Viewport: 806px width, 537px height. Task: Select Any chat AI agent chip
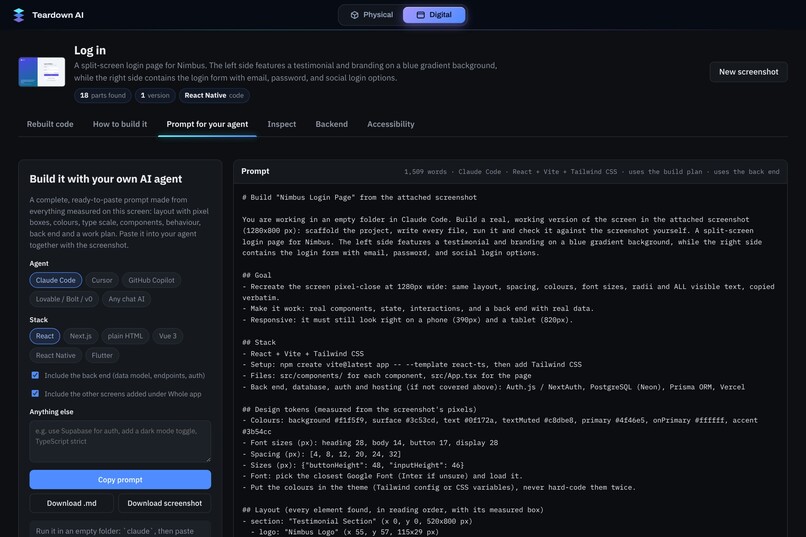click(x=126, y=299)
